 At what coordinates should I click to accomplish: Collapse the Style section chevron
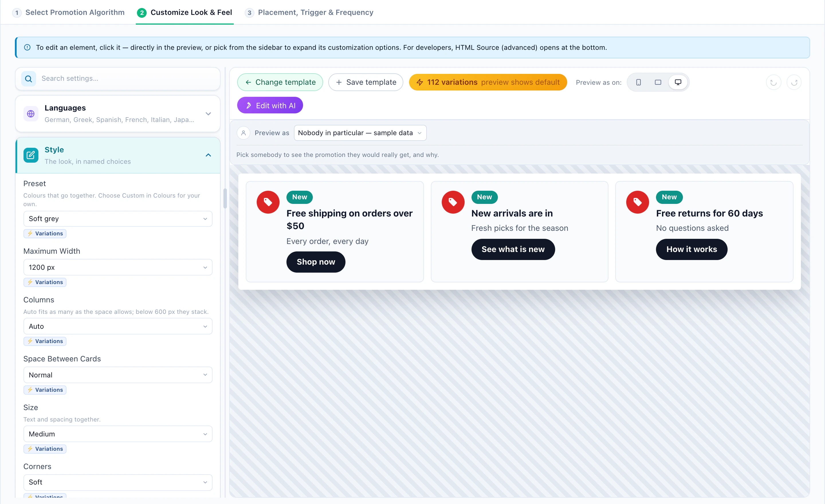tap(208, 155)
